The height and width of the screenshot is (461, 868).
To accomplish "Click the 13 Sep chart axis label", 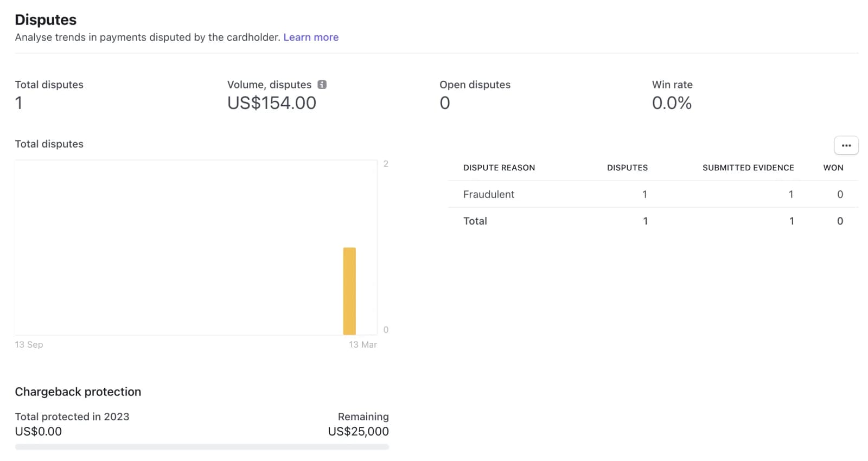I will coord(29,344).
